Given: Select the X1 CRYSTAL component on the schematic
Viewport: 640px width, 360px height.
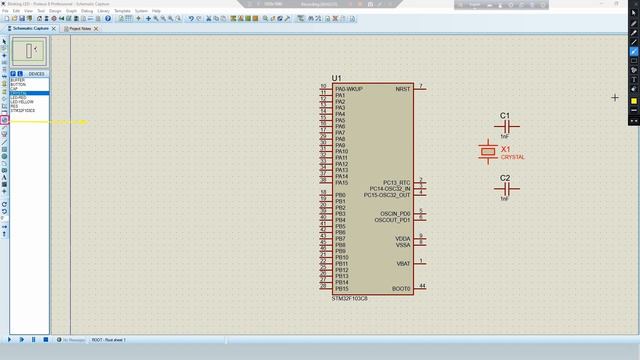Looking at the screenshot, I should point(488,152).
